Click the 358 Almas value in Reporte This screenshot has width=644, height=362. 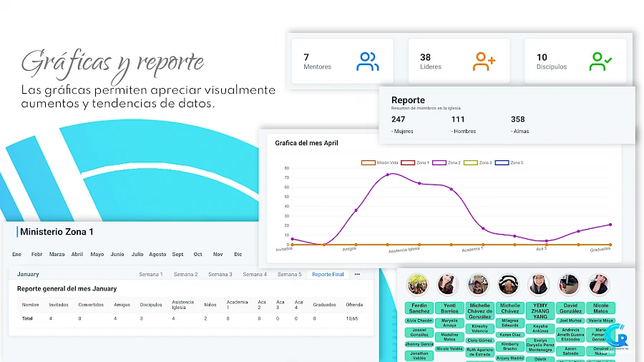pos(518,119)
